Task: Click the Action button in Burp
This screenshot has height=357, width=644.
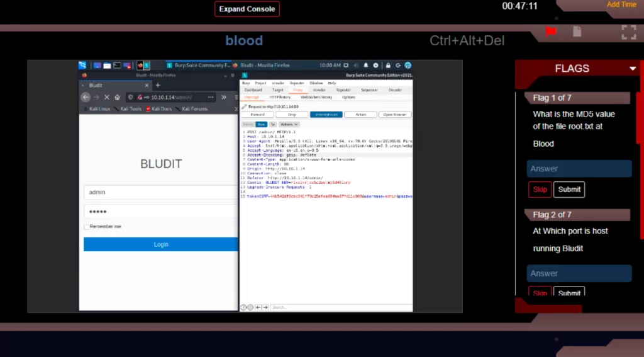Action: pyautogui.click(x=360, y=115)
